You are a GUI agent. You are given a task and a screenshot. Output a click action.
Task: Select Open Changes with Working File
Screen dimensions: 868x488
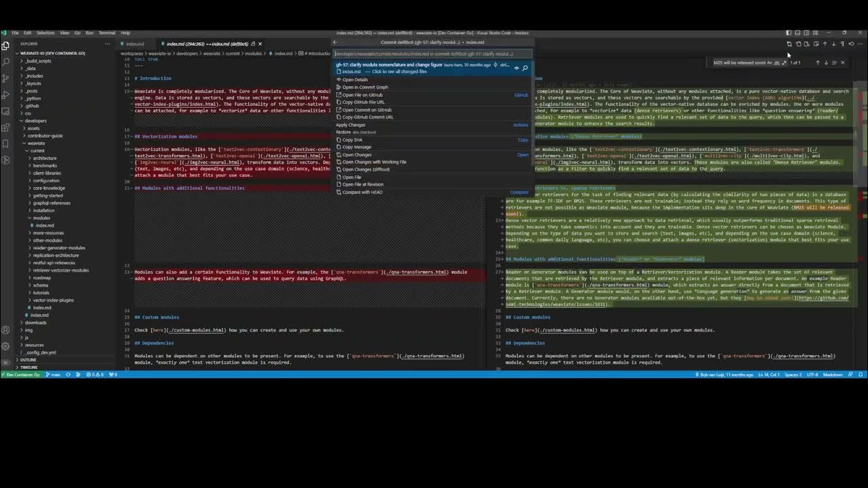(432, 162)
